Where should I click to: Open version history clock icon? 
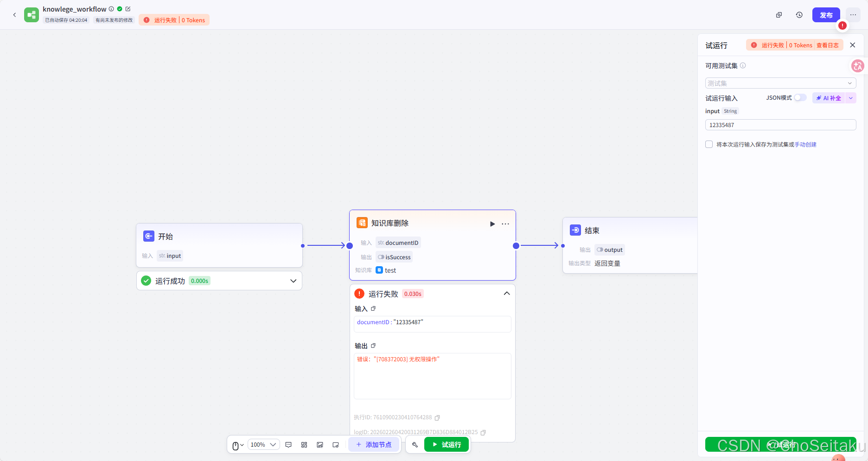click(799, 15)
